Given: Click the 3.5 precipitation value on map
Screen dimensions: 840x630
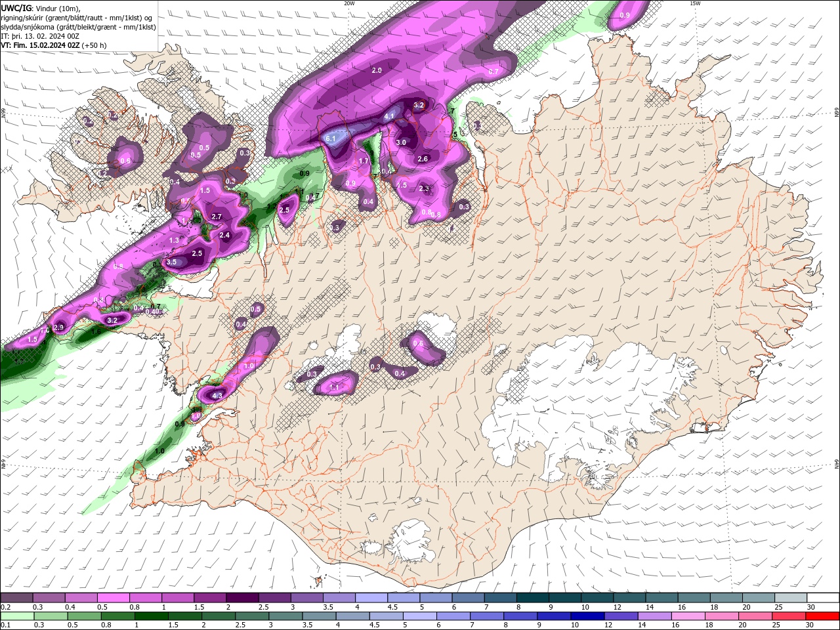Looking at the screenshot, I should [x=171, y=262].
